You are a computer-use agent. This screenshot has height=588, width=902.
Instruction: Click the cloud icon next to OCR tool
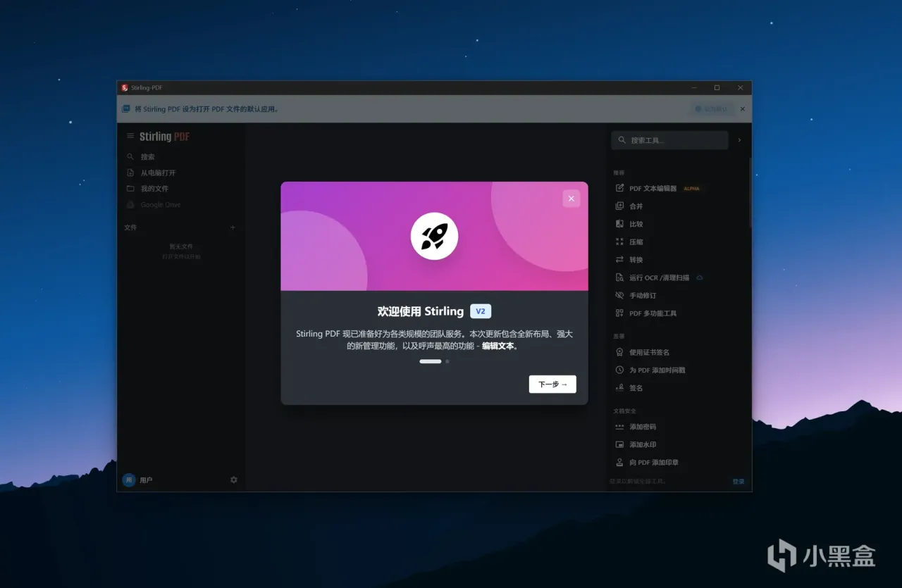700,277
